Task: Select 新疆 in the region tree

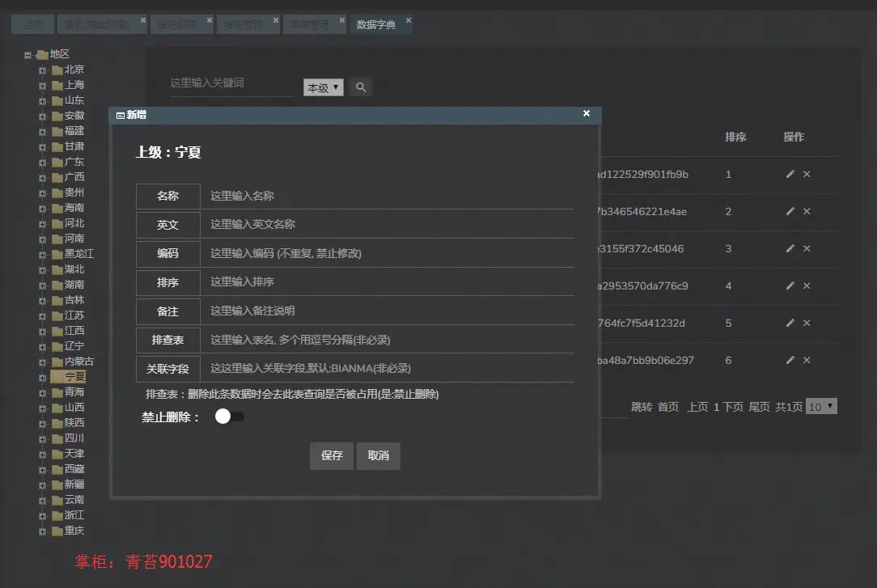Action: 74,484
